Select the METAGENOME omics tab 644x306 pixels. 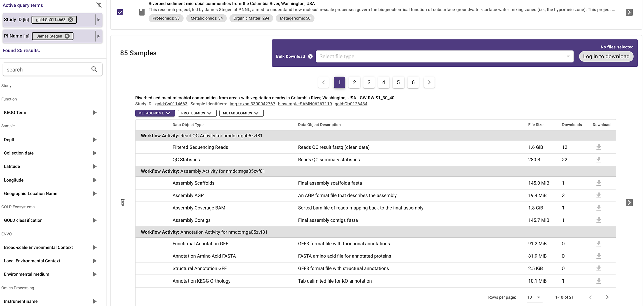(x=155, y=113)
